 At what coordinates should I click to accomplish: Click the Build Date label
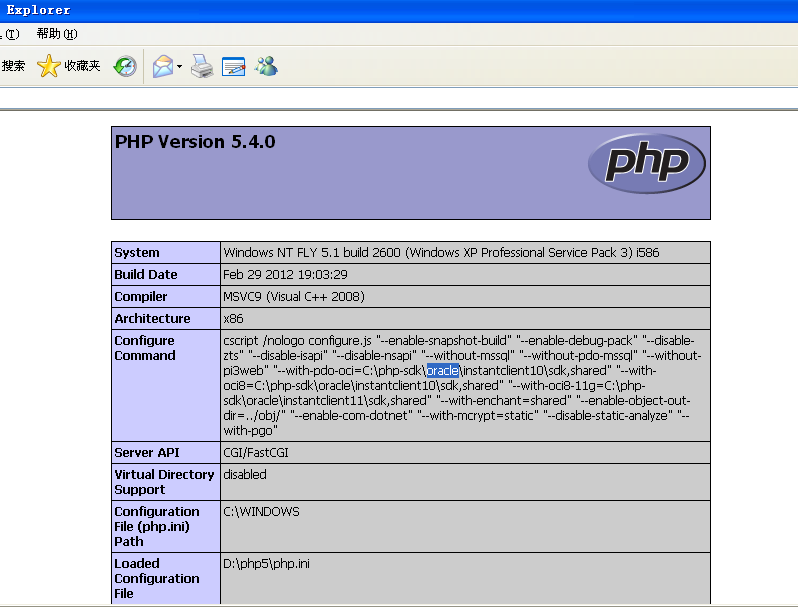(x=146, y=275)
